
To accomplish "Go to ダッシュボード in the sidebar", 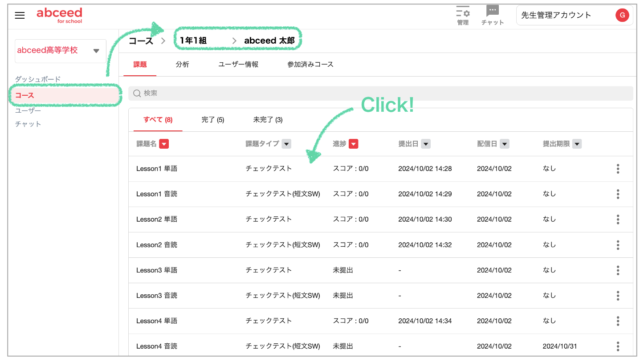I will (38, 79).
